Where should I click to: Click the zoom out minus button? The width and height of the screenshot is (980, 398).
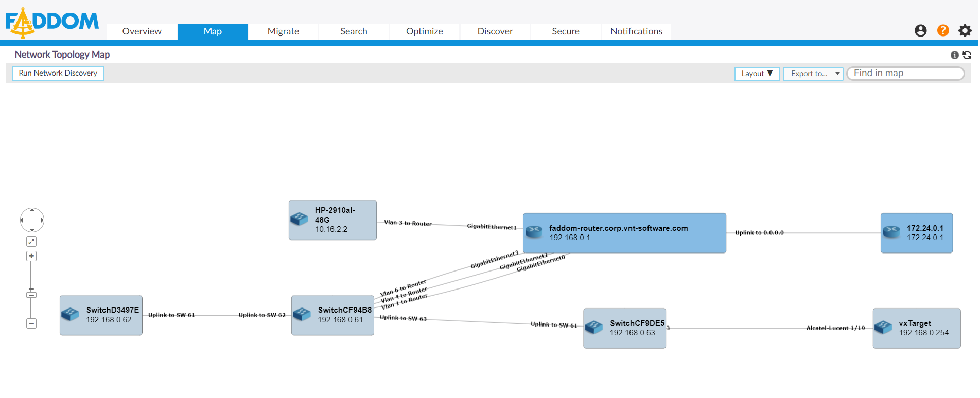[31, 323]
